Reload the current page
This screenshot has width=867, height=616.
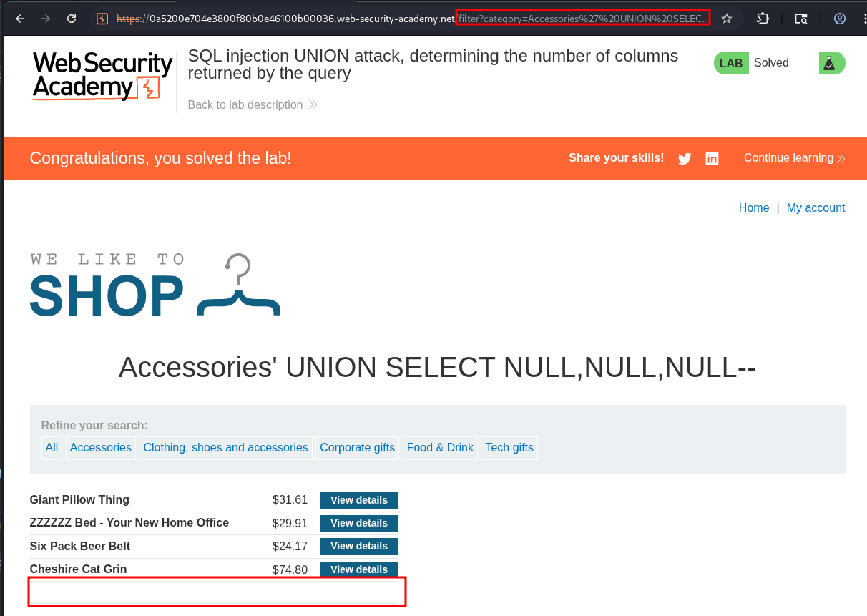point(72,19)
